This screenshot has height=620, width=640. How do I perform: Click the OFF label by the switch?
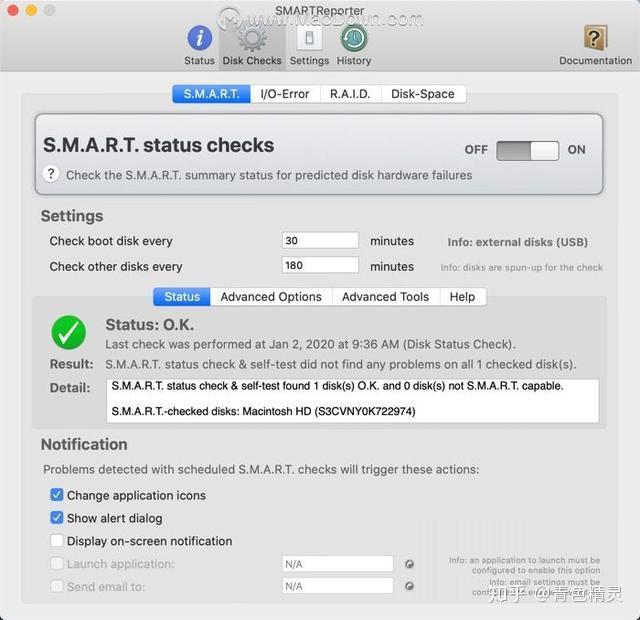pos(476,150)
